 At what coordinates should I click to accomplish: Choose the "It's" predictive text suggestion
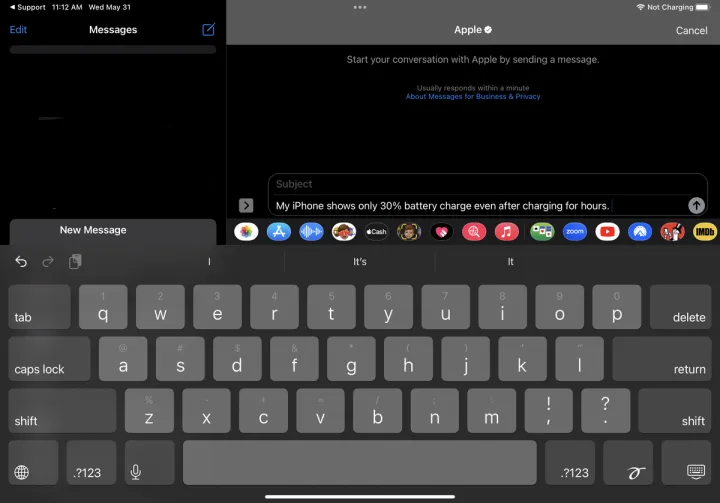pos(360,262)
